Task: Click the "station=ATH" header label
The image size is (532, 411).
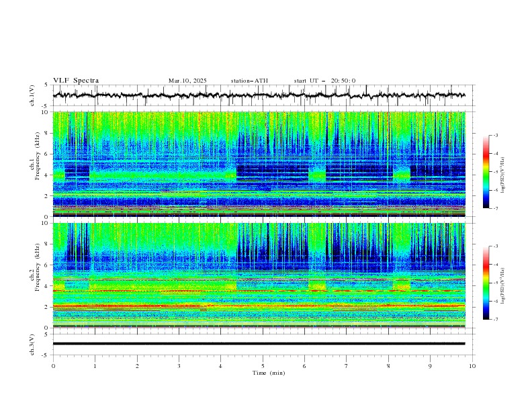Action: tap(249, 81)
